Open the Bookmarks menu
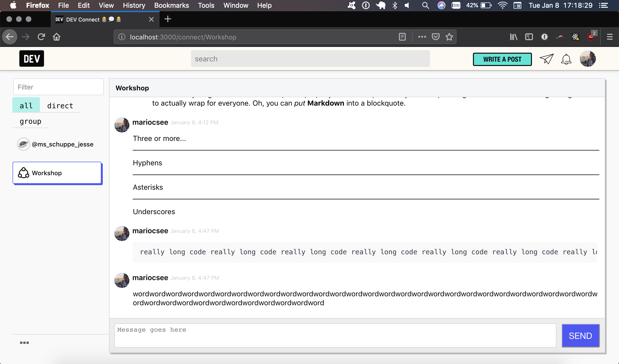Viewport: 619px width, 364px height. coord(171,5)
